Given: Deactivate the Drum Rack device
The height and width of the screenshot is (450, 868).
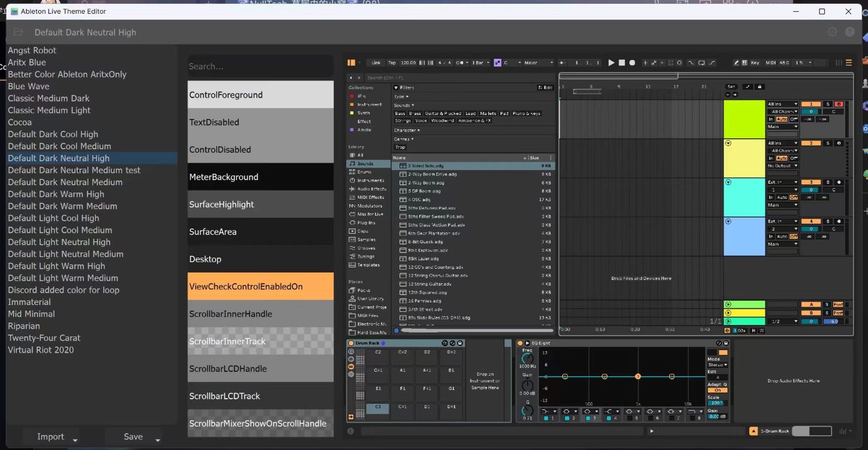Looking at the screenshot, I should [351, 342].
